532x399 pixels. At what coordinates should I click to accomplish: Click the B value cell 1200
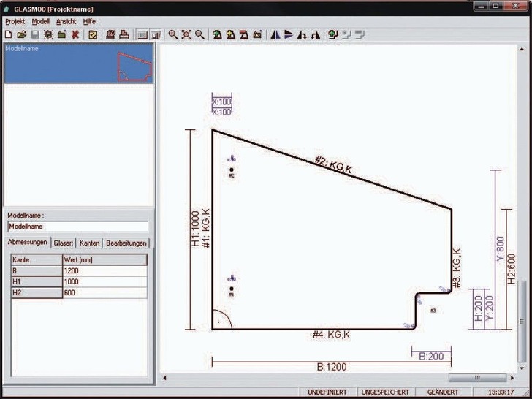click(104, 270)
